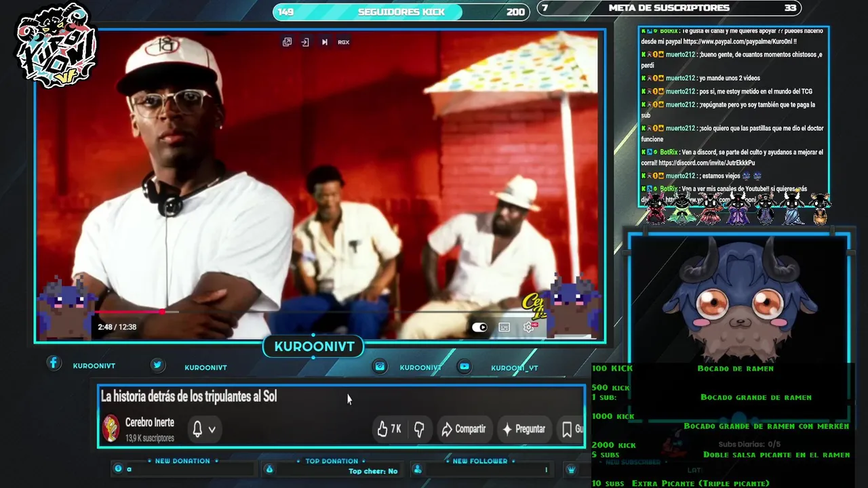Click the Meta de Suscriptores goal bar
Viewport: 868px width, 488px height.
point(669,8)
